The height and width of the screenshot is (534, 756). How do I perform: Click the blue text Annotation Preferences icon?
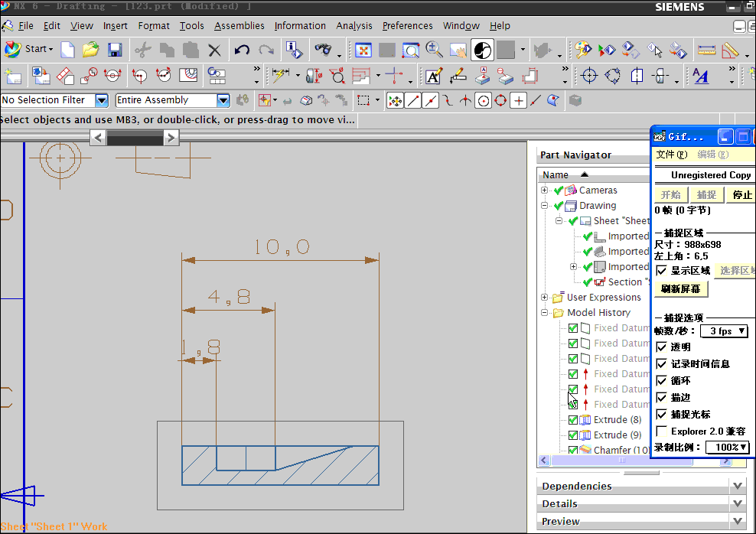[x=701, y=76]
